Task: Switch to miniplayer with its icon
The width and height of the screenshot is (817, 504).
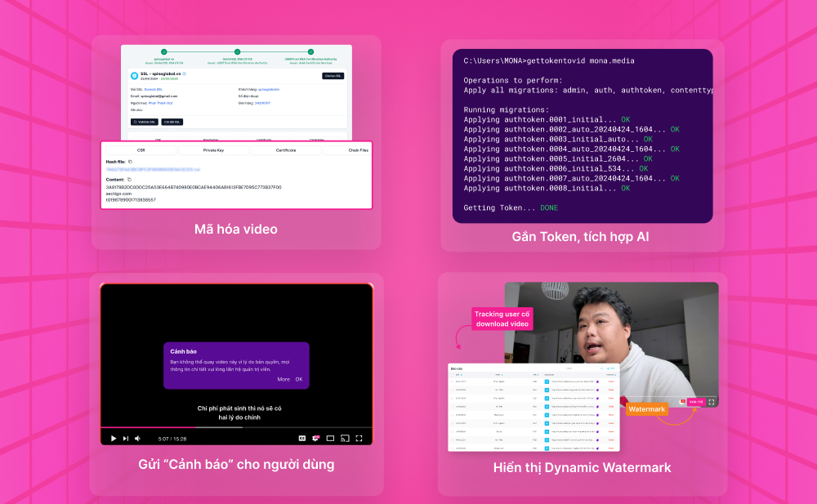Action: [x=329, y=438]
